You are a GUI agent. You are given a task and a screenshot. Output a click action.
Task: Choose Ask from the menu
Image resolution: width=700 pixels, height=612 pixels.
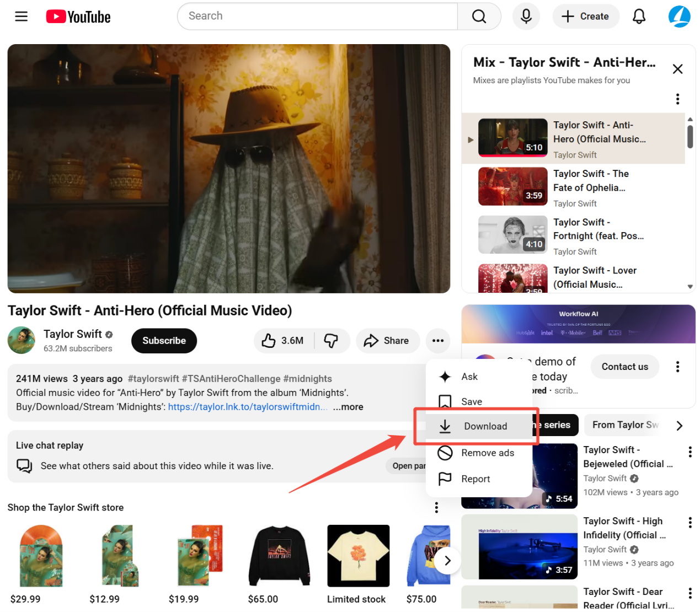pos(479,377)
